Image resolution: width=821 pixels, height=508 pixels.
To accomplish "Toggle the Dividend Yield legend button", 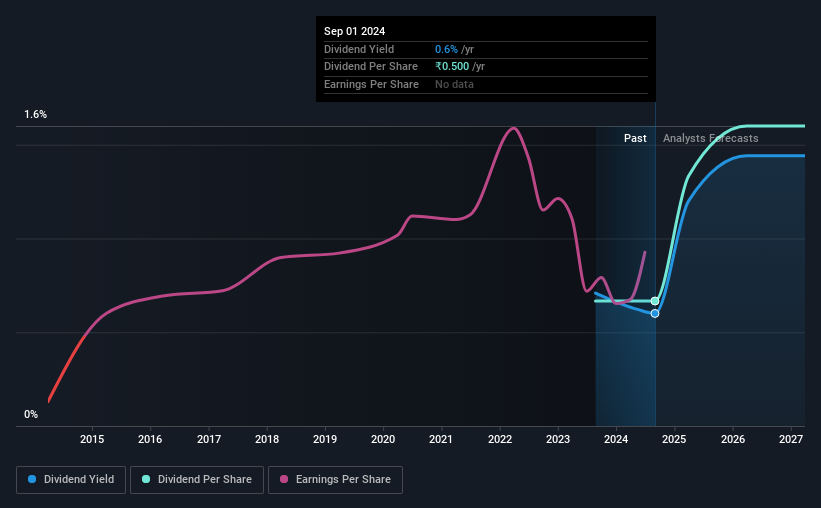I will click(71, 480).
